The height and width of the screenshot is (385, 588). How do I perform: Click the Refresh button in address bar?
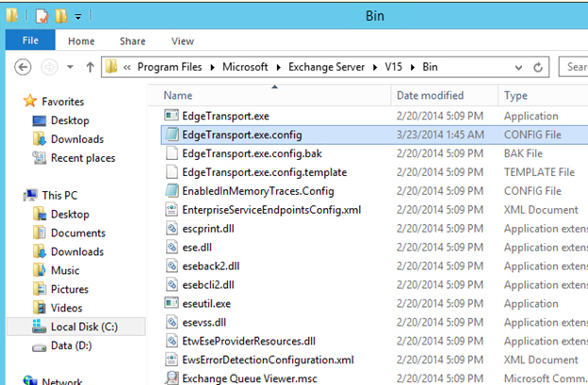click(538, 68)
